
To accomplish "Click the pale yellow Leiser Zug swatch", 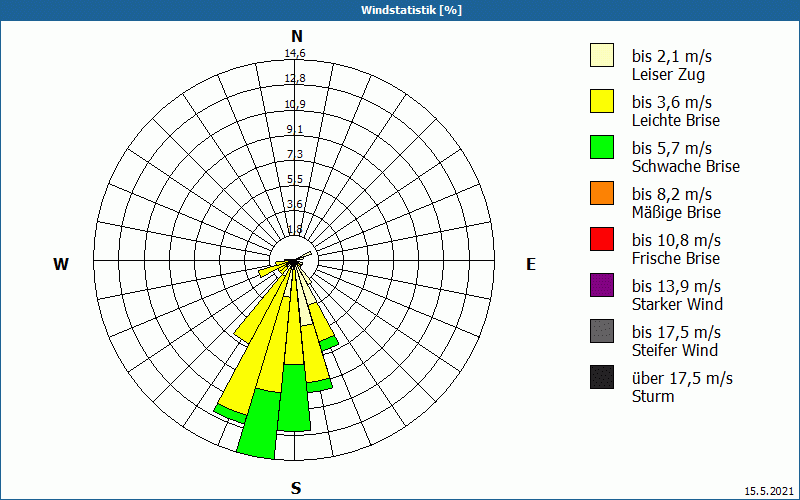I will click(x=602, y=55).
